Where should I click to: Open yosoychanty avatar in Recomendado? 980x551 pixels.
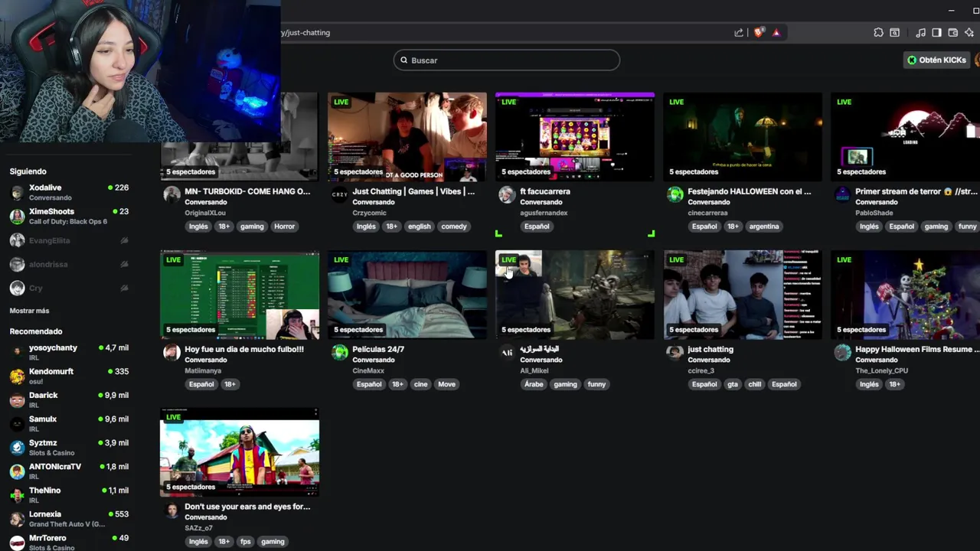tap(17, 353)
